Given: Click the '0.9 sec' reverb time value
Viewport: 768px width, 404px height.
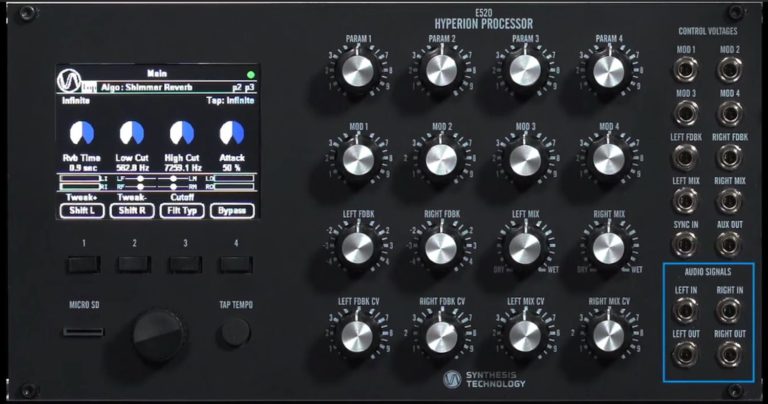Looking at the screenshot, I should pos(82,167).
